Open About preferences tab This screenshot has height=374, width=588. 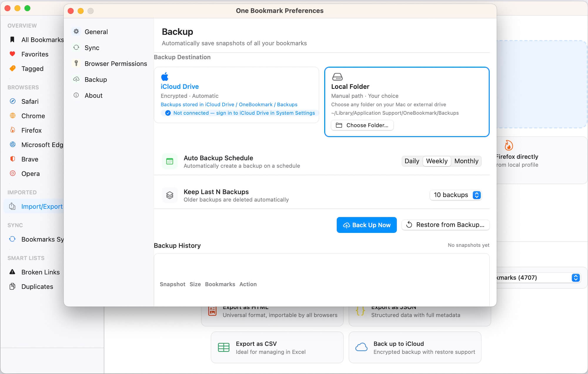coord(109,95)
